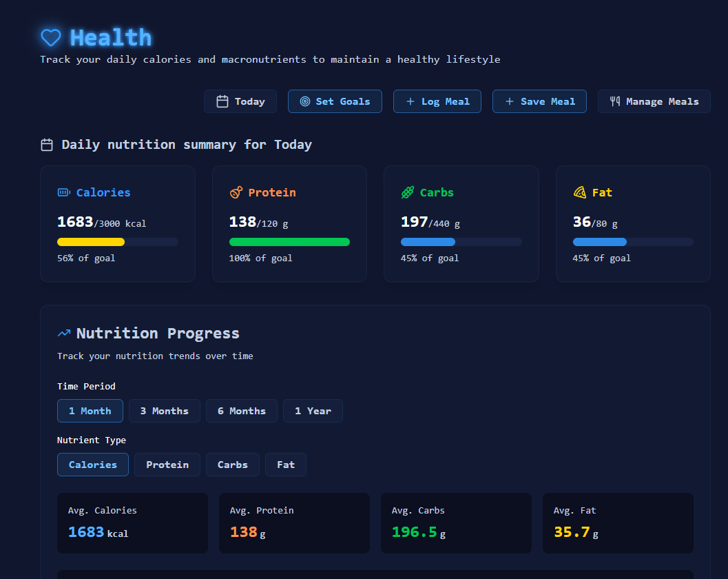Click the utensils icon in Manage Meals
The height and width of the screenshot is (579, 728).
coord(615,101)
